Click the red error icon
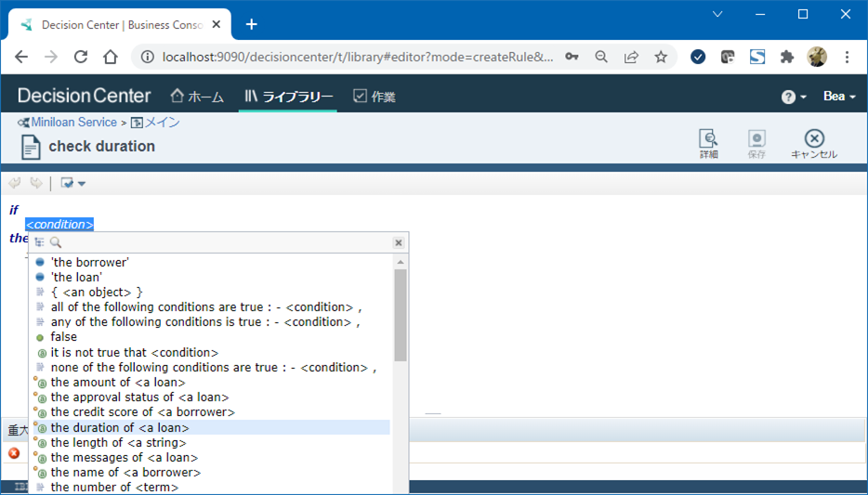 (x=14, y=453)
